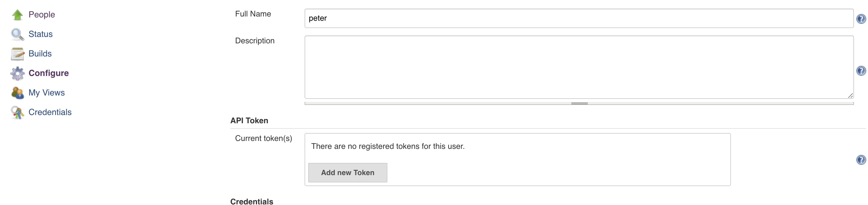
Task: Click the horizontal resize bar below Description
Action: click(x=579, y=104)
